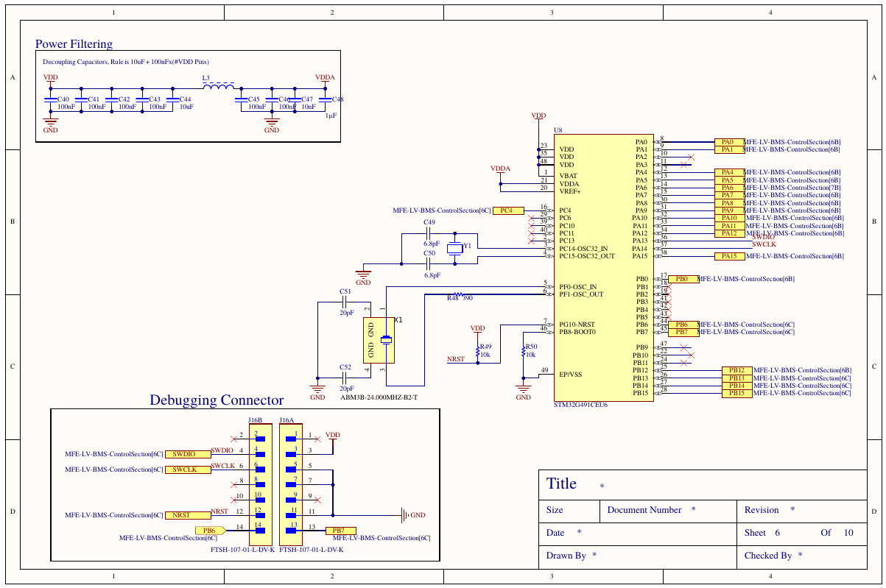This screenshot has height=588, width=886.
Task: Click the yellow PA6 port
Action: click(x=728, y=188)
